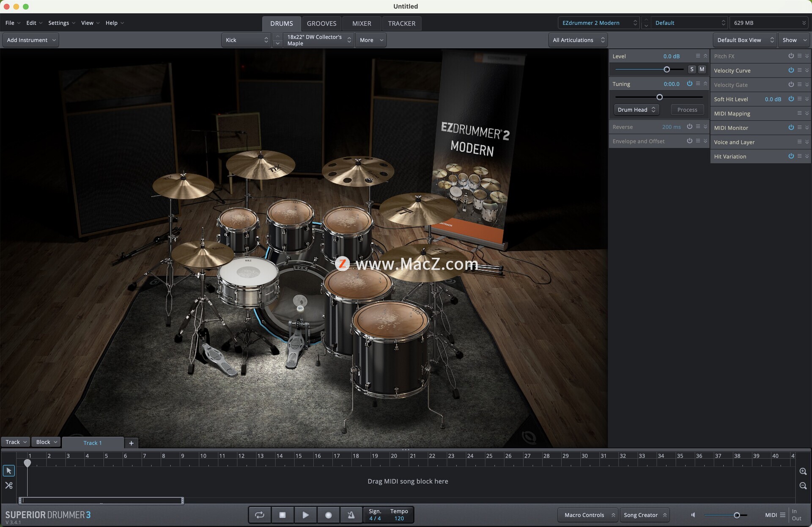
Task: Expand the MIDI Monitor section
Action: point(807,127)
